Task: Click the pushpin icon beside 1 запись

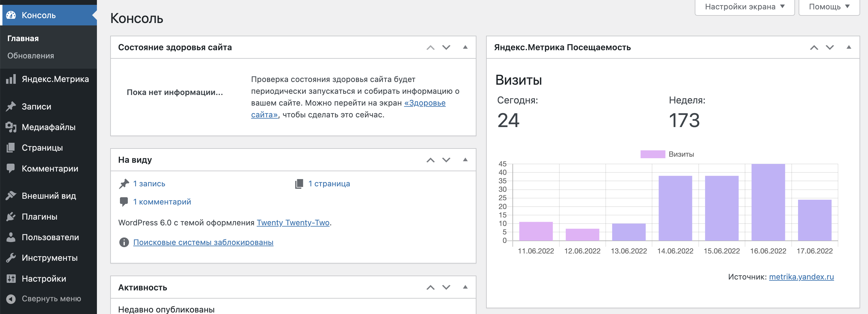Action: tap(124, 184)
